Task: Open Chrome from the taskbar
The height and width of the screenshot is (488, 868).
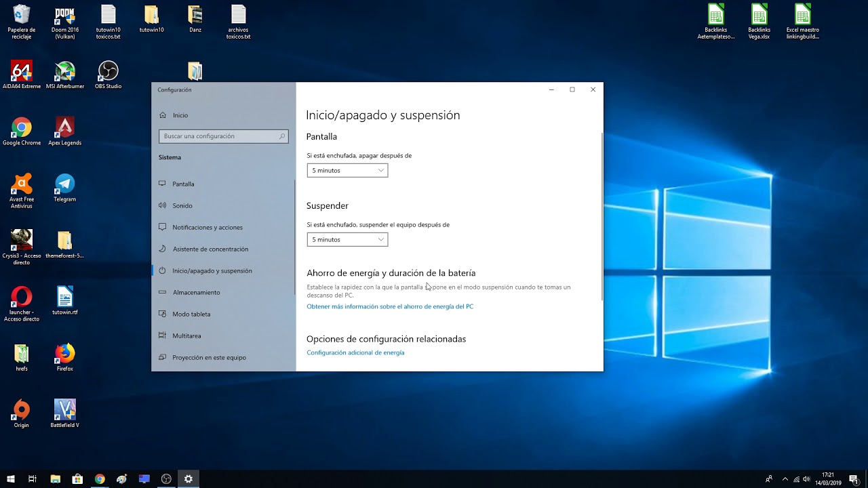Action: (100, 479)
